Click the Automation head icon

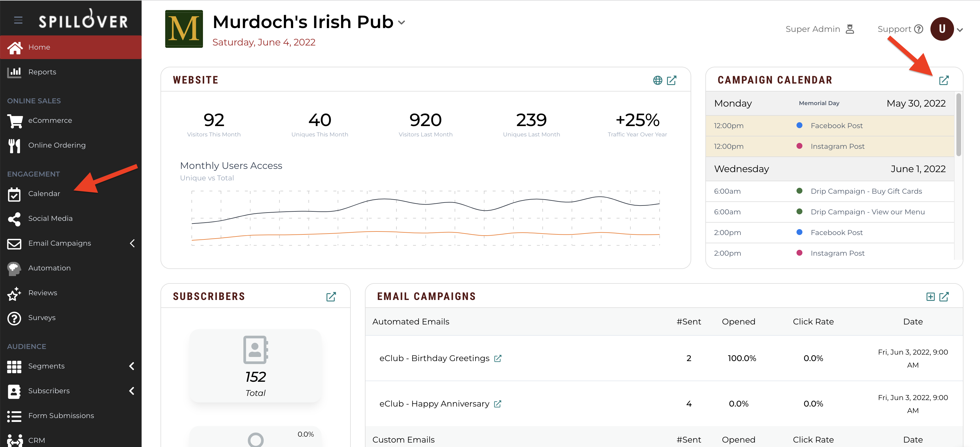coord(14,268)
